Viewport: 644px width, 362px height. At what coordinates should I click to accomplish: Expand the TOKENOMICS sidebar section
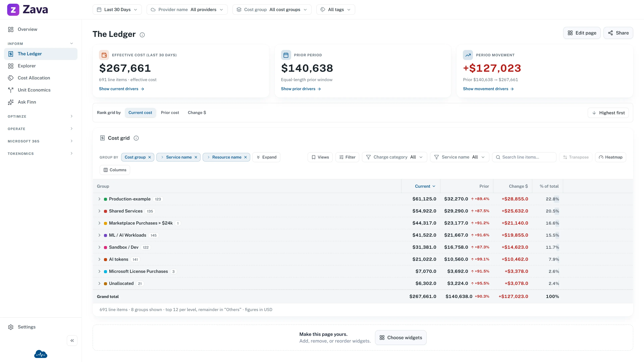[x=41, y=154]
